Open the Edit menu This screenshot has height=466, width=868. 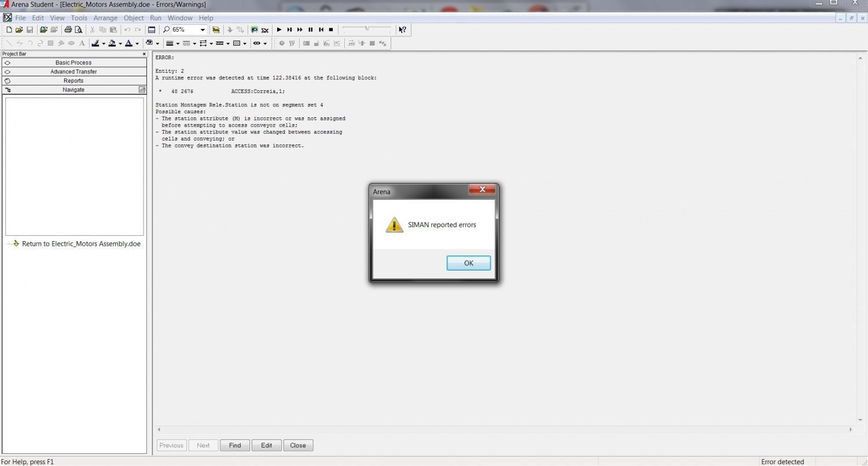point(38,18)
